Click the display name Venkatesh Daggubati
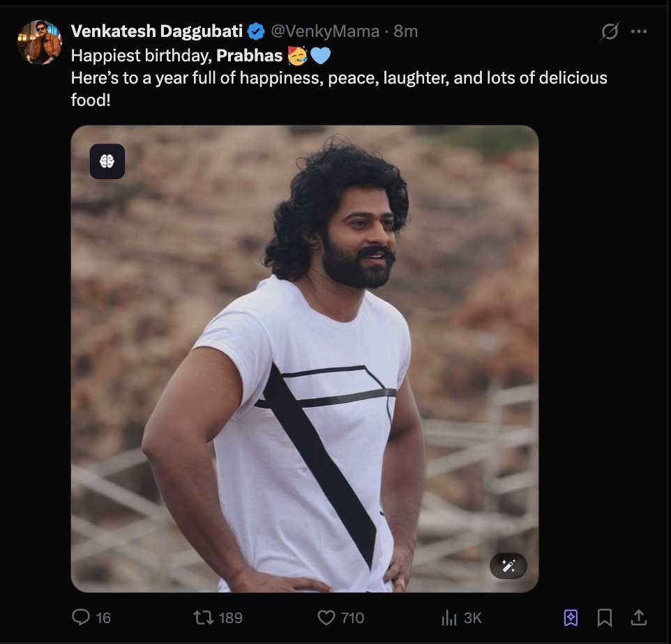Screen dimensions: 671x644 click(x=157, y=31)
